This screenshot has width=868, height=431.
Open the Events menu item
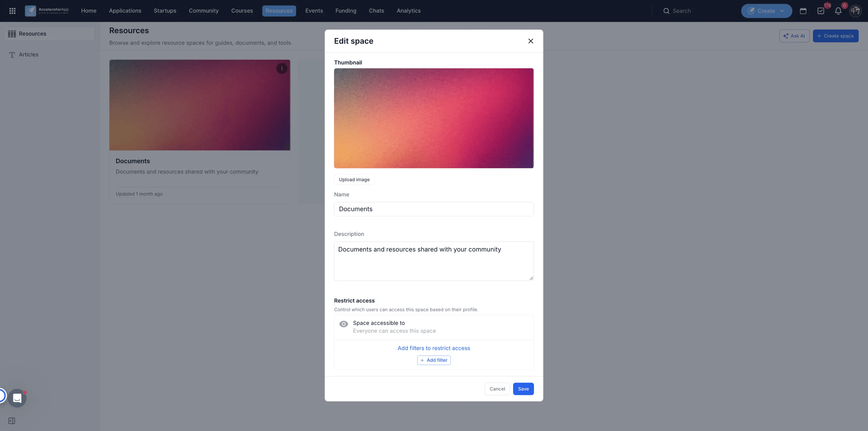tap(314, 11)
